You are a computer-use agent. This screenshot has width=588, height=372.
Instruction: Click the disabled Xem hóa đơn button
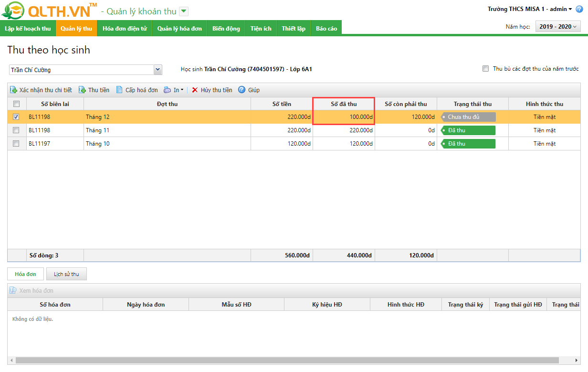31,290
